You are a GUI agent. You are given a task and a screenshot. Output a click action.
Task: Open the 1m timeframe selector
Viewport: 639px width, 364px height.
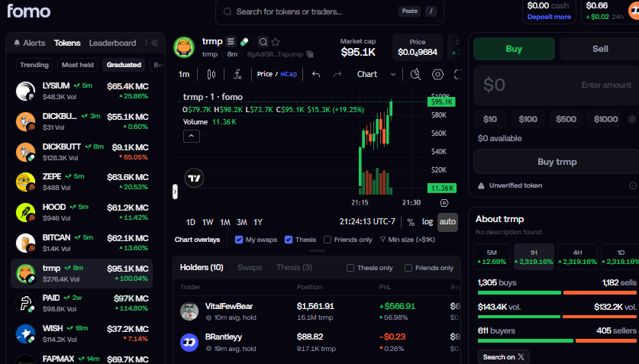click(184, 75)
